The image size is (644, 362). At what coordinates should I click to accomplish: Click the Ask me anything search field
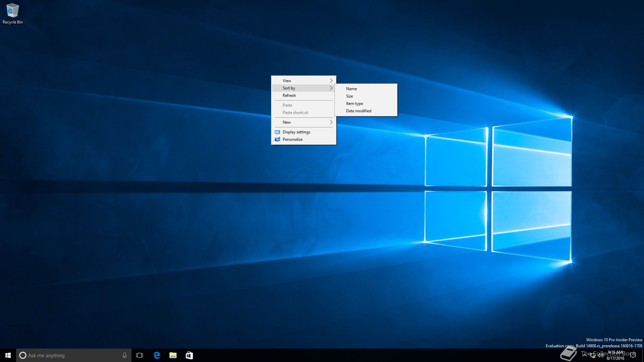74,355
